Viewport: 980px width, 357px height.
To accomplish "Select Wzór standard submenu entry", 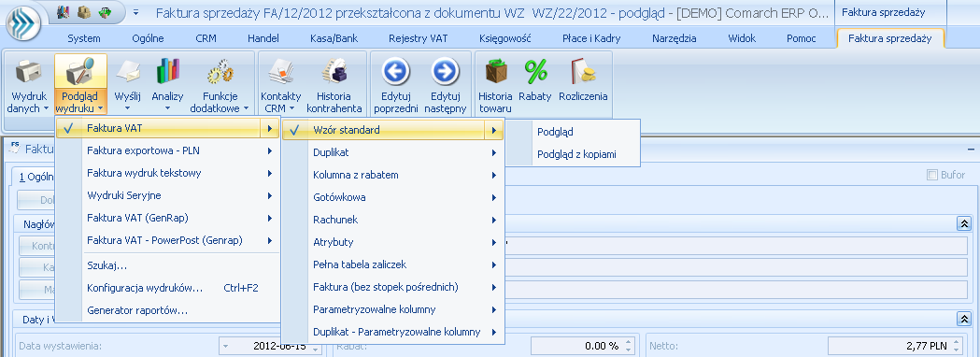I will (x=393, y=130).
